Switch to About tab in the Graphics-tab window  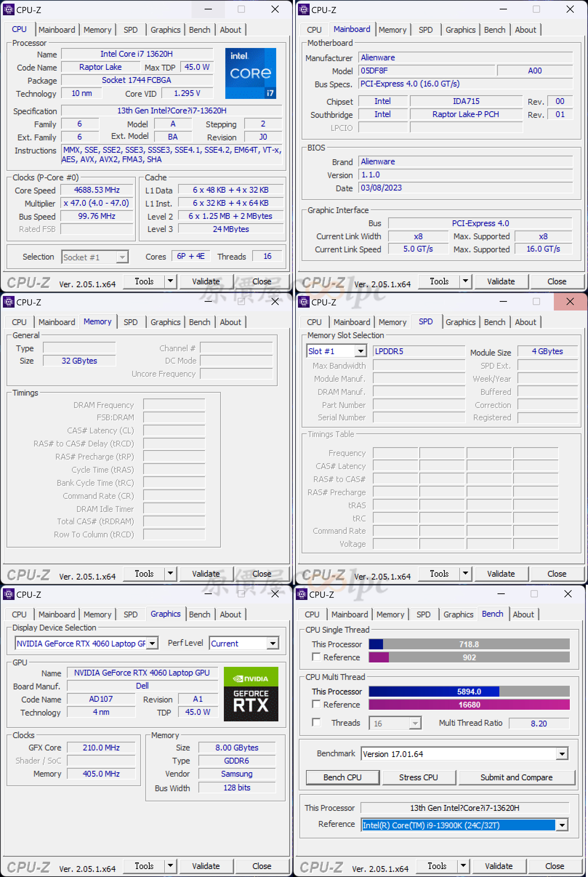pos(230,614)
